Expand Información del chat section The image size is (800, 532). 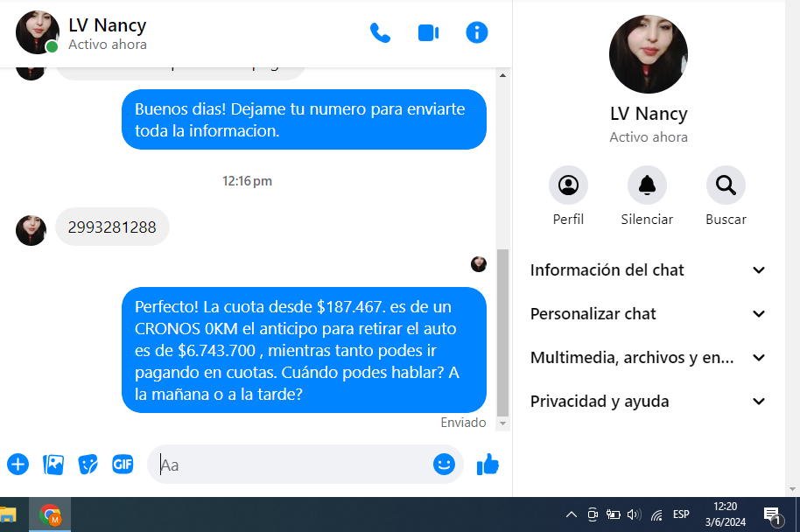click(x=648, y=270)
